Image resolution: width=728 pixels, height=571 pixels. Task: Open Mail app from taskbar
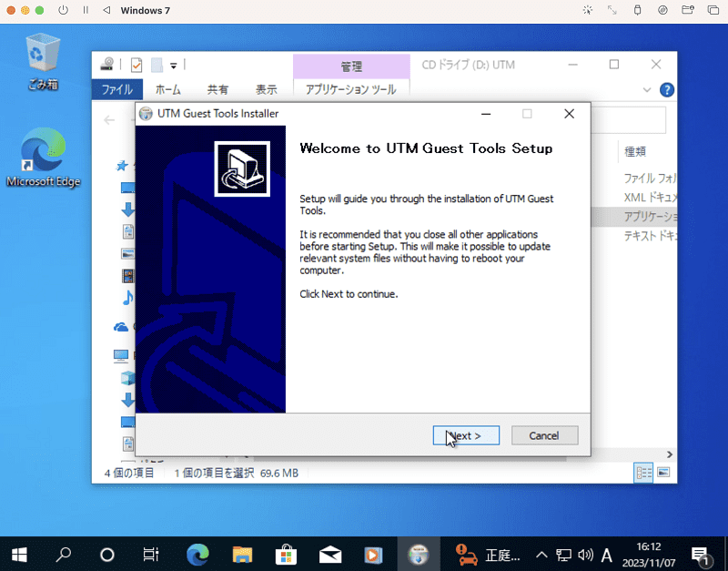330,555
